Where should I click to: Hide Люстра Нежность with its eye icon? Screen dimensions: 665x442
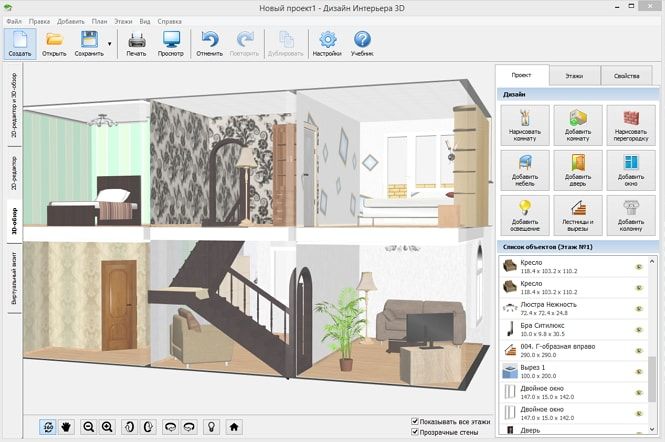pos(639,309)
